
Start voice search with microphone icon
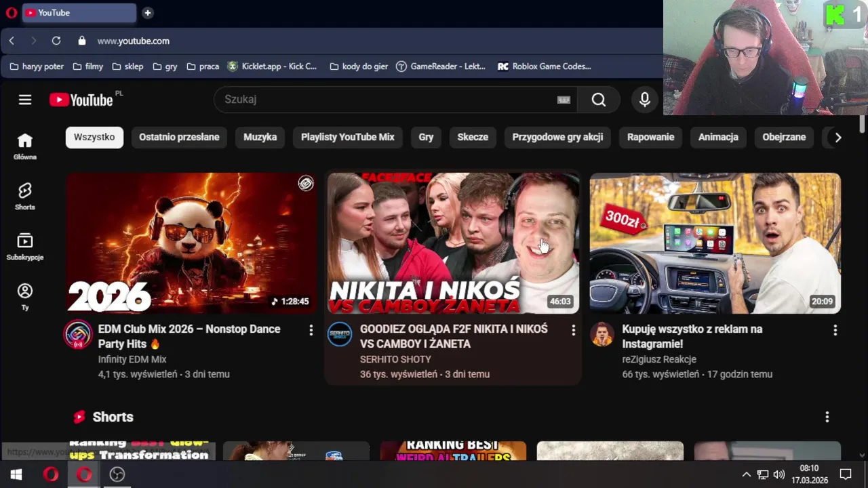pyautogui.click(x=645, y=100)
